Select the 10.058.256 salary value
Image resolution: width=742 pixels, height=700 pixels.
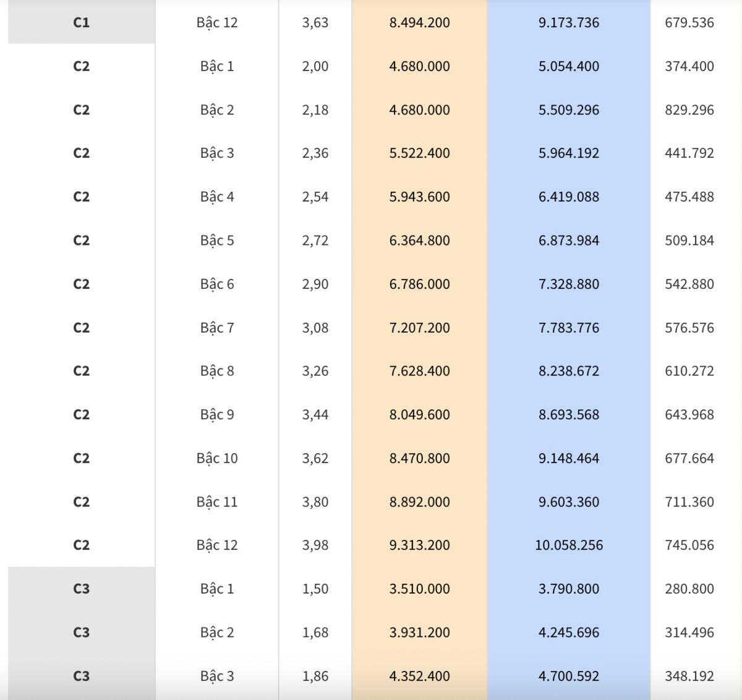pos(569,545)
